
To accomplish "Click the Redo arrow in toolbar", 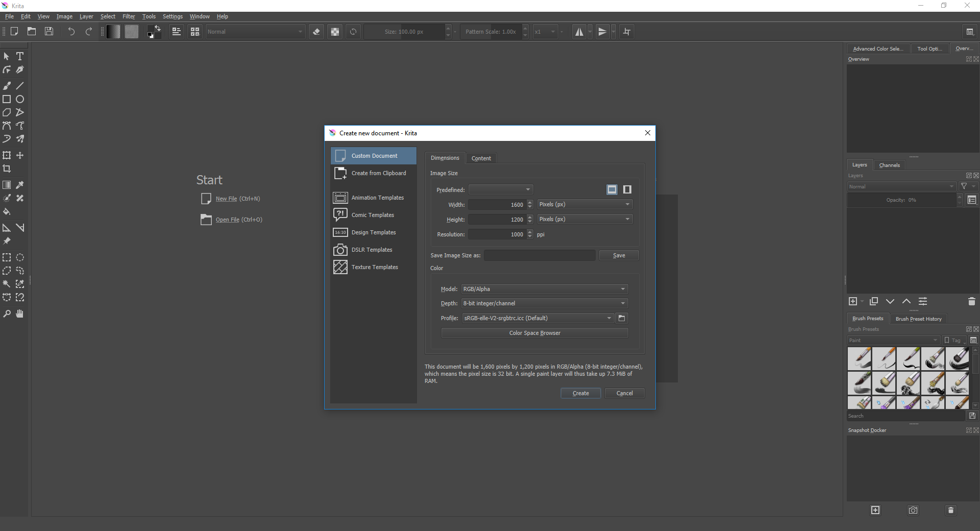I will pyautogui.click(x=89, y=32).
